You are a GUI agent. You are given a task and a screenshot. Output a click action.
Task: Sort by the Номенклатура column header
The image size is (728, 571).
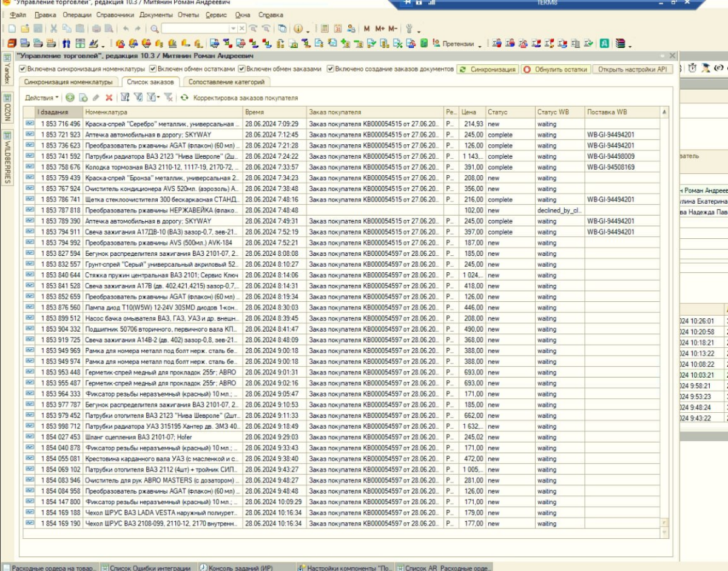click(x=163, y=112)
